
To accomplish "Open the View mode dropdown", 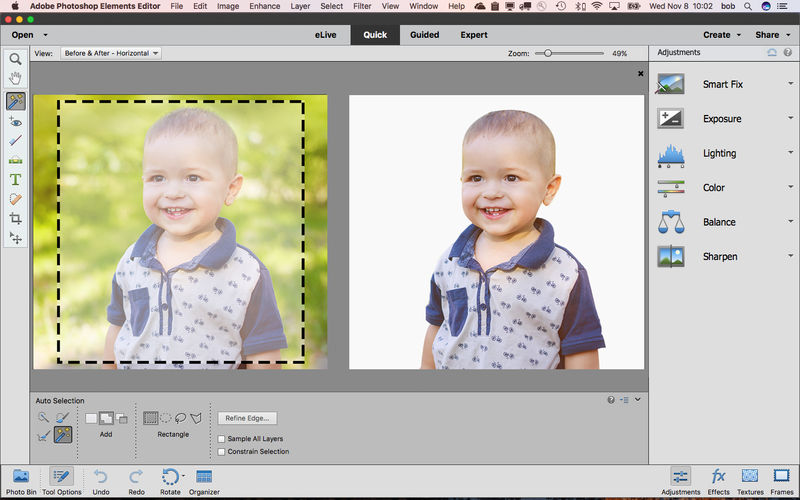I will pos(110,53).
